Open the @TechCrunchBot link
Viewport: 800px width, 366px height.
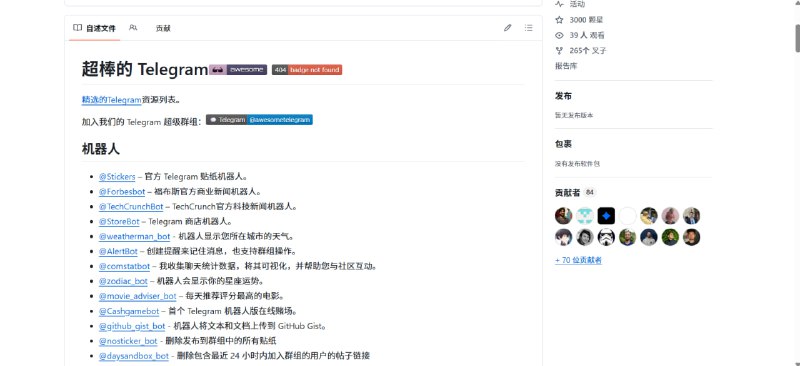pyautogui.click(x=131, y=207)
